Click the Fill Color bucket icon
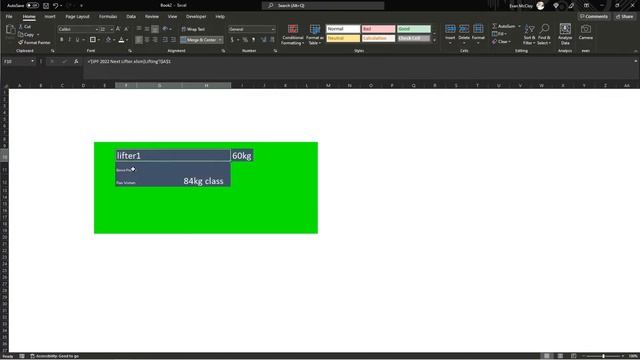The width and height of the screenshot is (640, 360). coord(108,40)
